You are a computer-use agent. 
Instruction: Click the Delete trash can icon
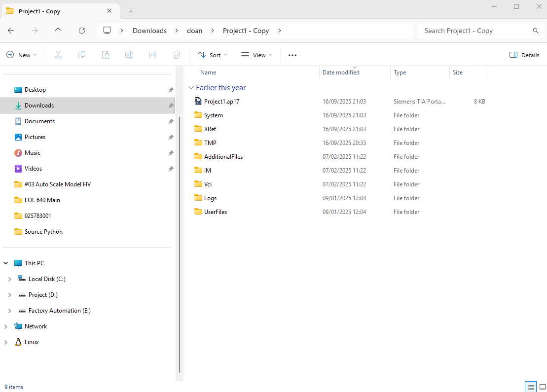click(177, 55)
